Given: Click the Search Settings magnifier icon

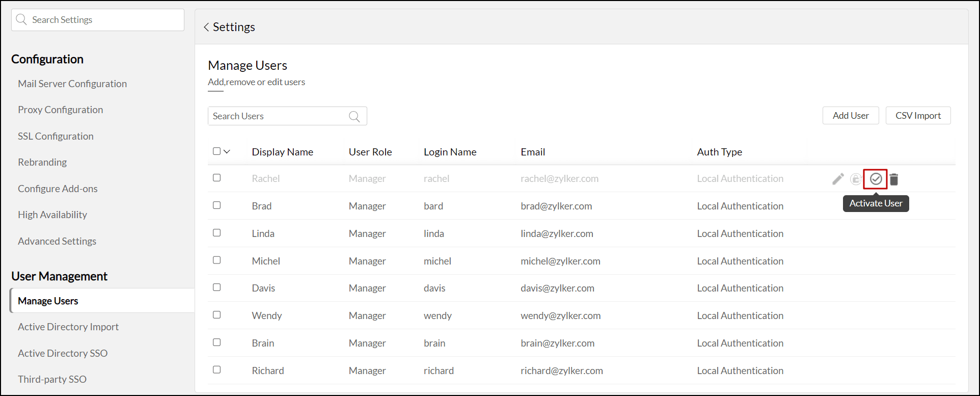Looking at the screenshot, I should [21, 20].
